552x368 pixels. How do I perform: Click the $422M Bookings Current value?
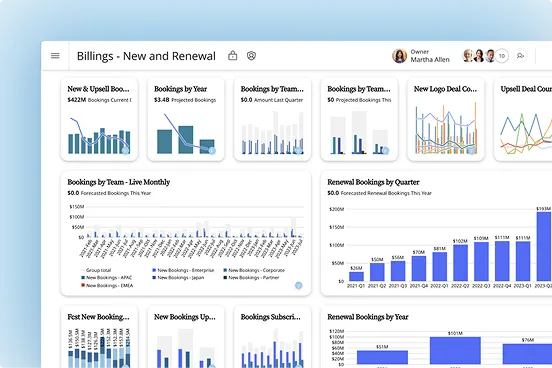[x=99, y=100]
